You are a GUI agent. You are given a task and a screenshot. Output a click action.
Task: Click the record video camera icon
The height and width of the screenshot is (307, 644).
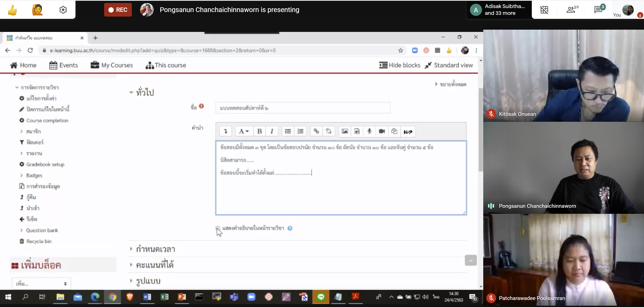(382, 131)
